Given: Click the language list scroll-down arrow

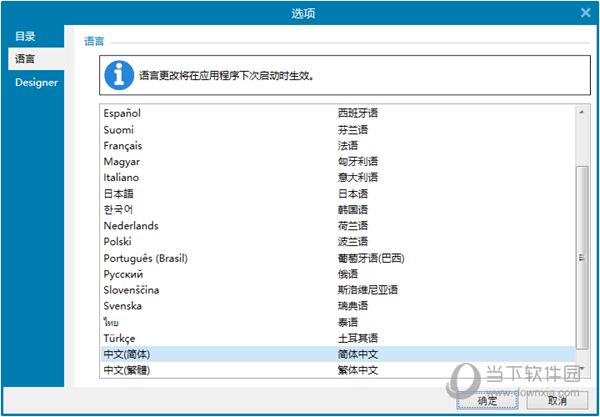Looking at the screenshot, I should click(582, 369).
